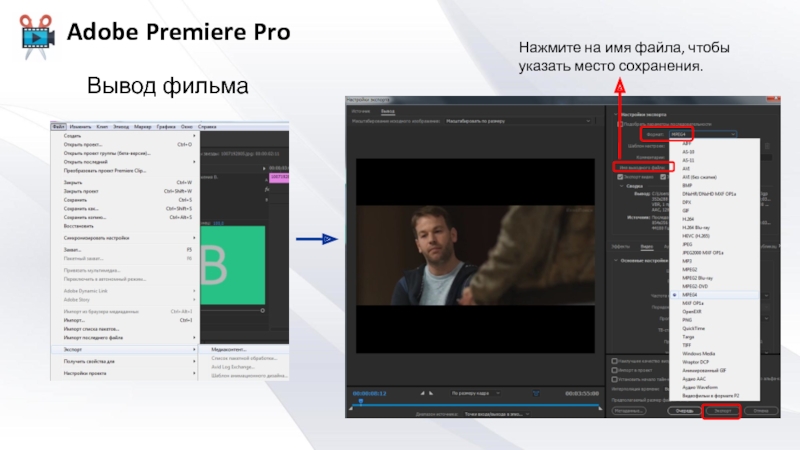800x450 pixels.
Task: Open the Справка menu
Action: click(x=207, y=127)
